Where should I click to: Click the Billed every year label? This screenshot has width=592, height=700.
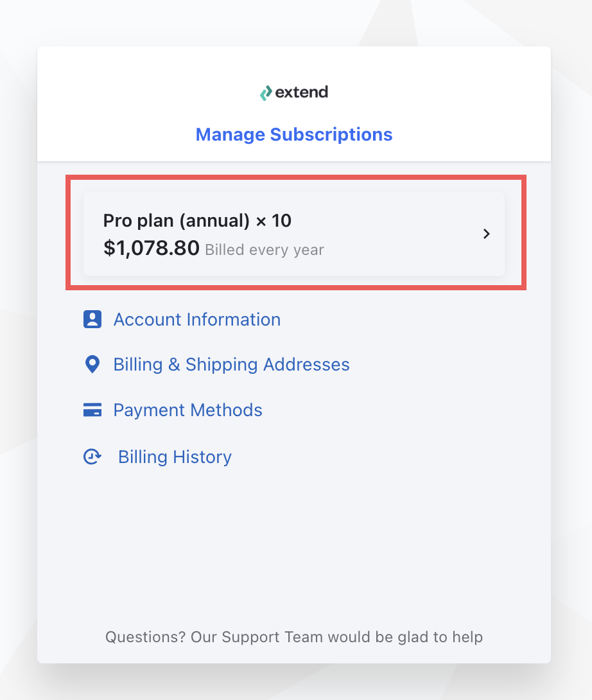pyautogui.click(x=265, y=250)
